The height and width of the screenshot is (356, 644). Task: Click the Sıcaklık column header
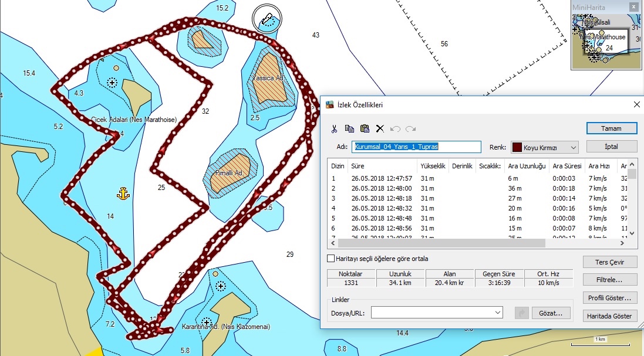(x=490, y=166)
